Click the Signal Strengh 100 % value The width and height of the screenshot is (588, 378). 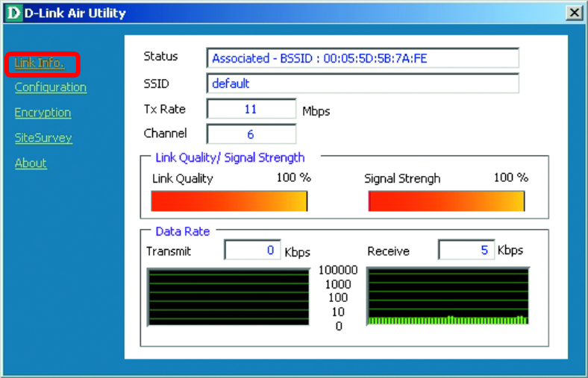point(510,177)
